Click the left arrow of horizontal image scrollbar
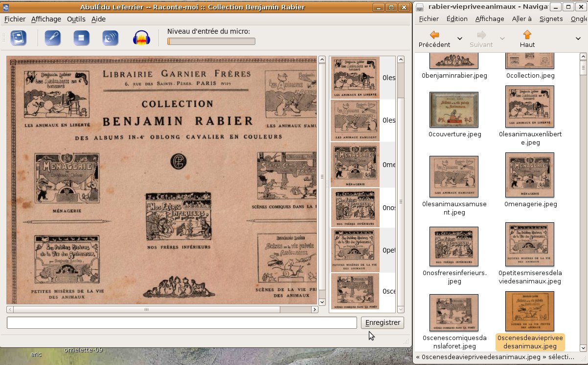This screenshot has width=588, height=365. [x=10, y=309]
